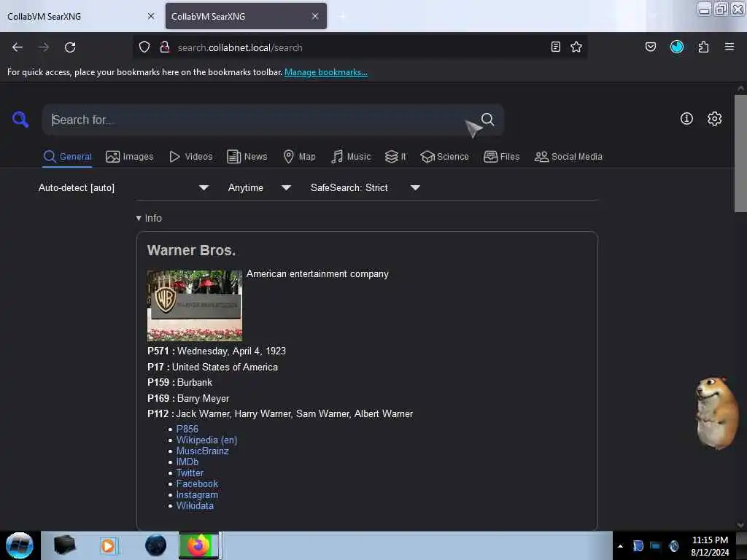Open Save to Pocket icon
The height and width of the screenshot is (560, 747).
click(651, 47)
